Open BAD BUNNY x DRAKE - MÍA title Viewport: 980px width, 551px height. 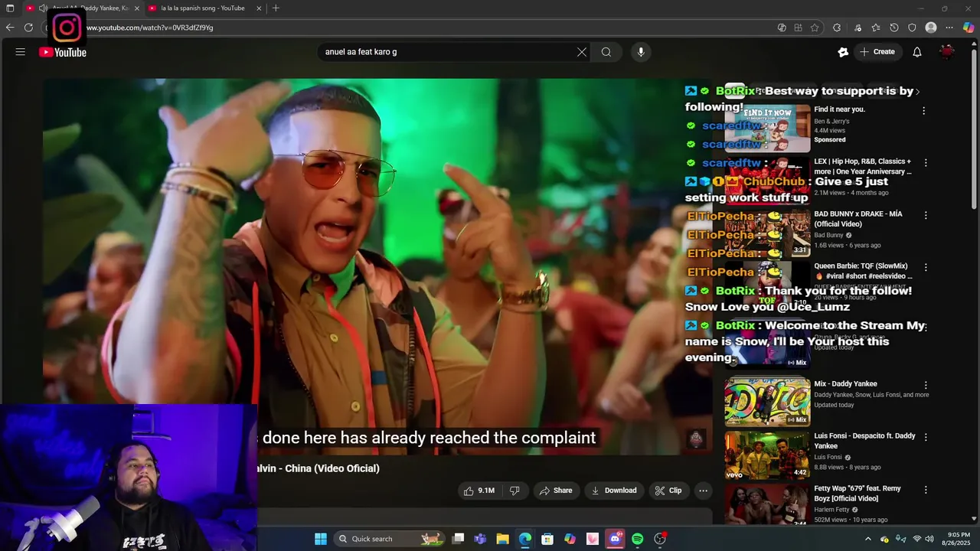pos(858,219)
